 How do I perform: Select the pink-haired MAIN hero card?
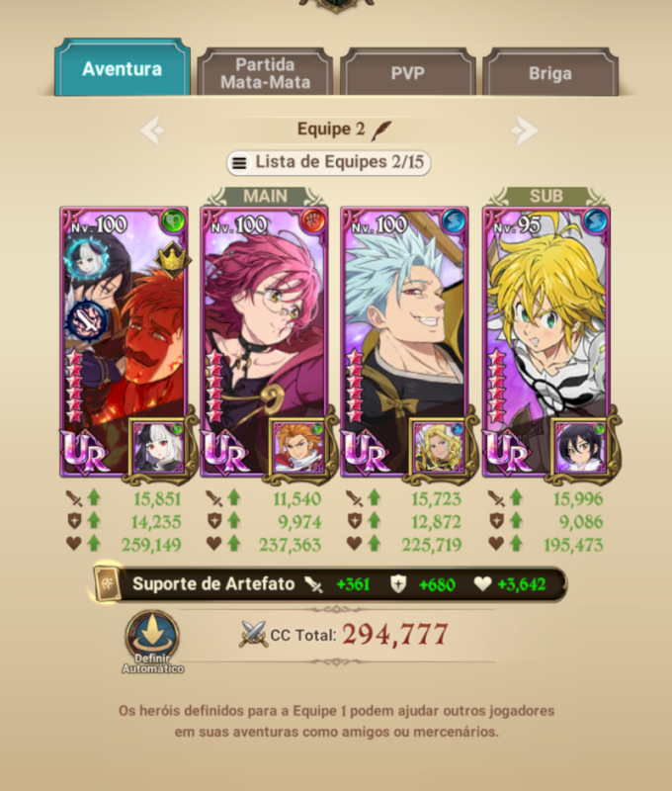pos(264,341)
